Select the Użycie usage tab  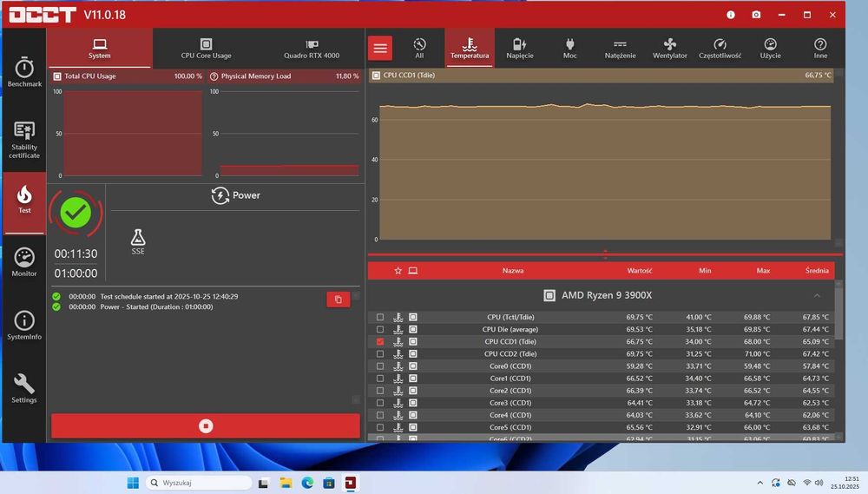(770, 48)
